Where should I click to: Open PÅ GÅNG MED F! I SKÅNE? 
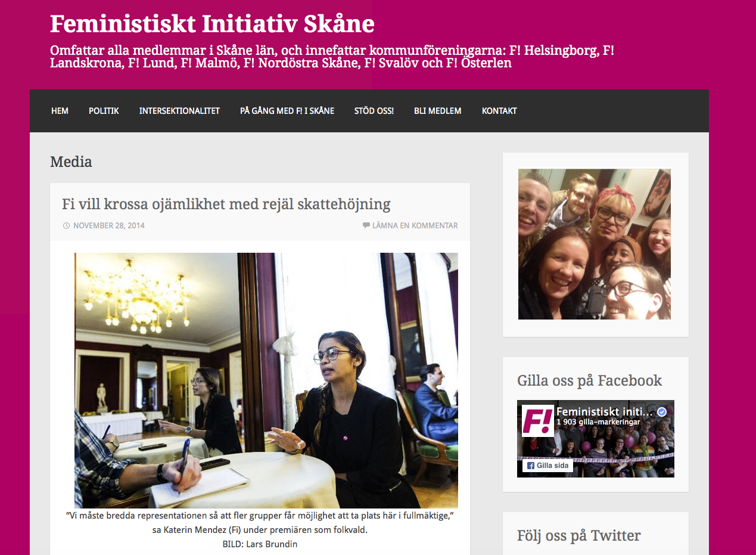(287, 111)
